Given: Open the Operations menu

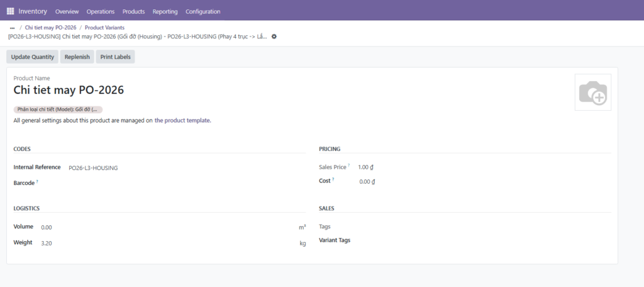Looking at the screenshot, I should point(101,11).
